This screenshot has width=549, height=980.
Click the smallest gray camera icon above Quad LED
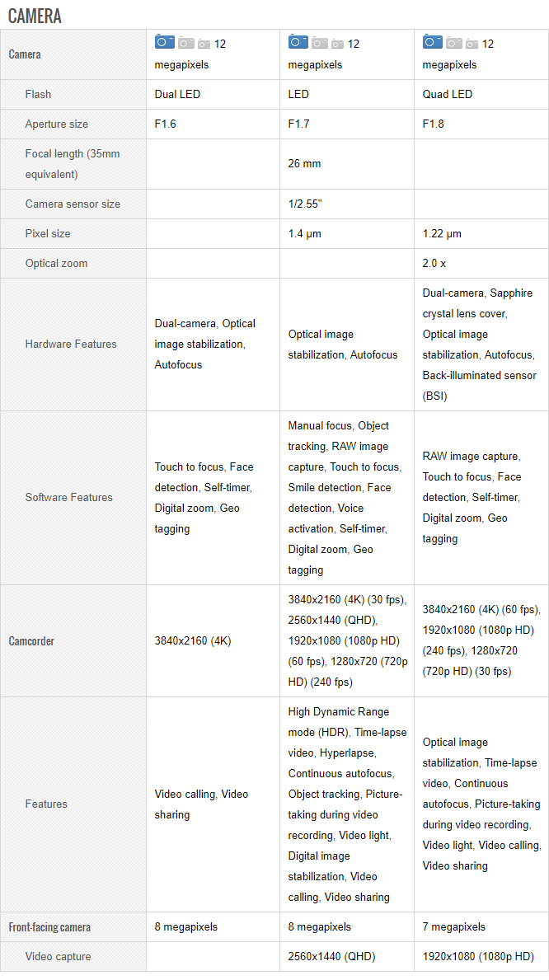[472, 44]
